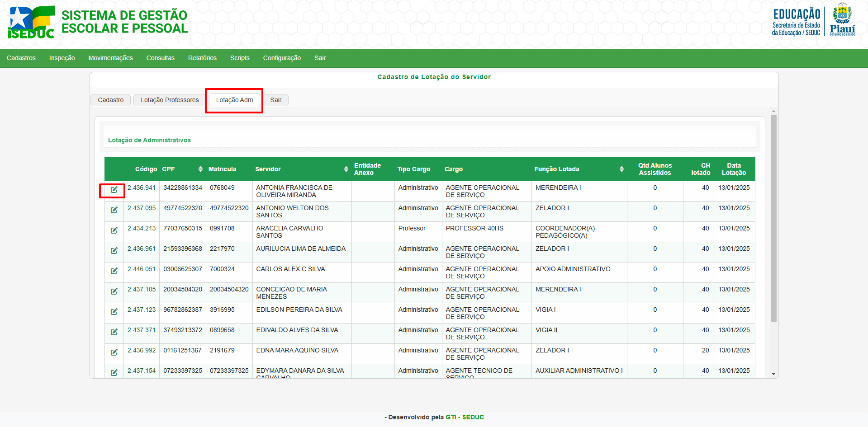Click edit icon for Carlos Alex C Silva

click(x=114, y=271)
